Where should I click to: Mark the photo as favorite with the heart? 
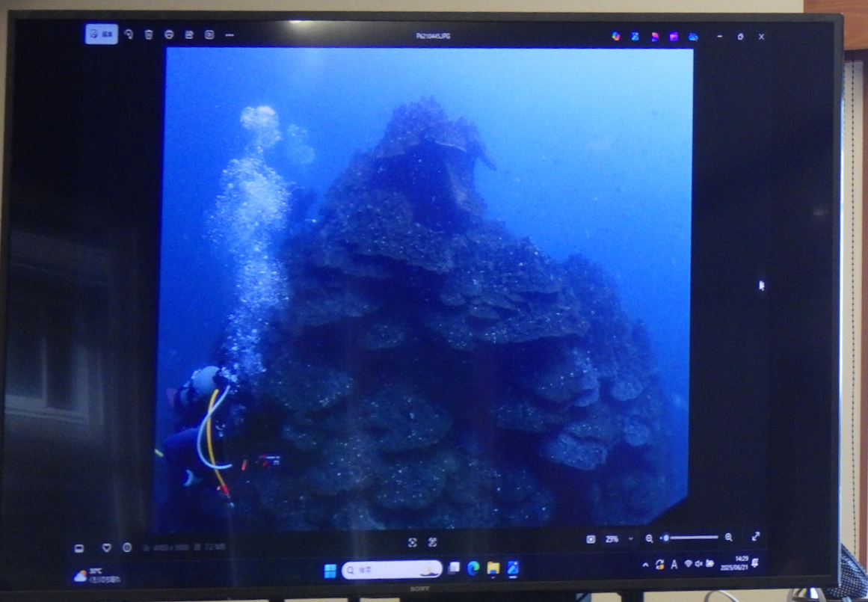pos(106,547)
